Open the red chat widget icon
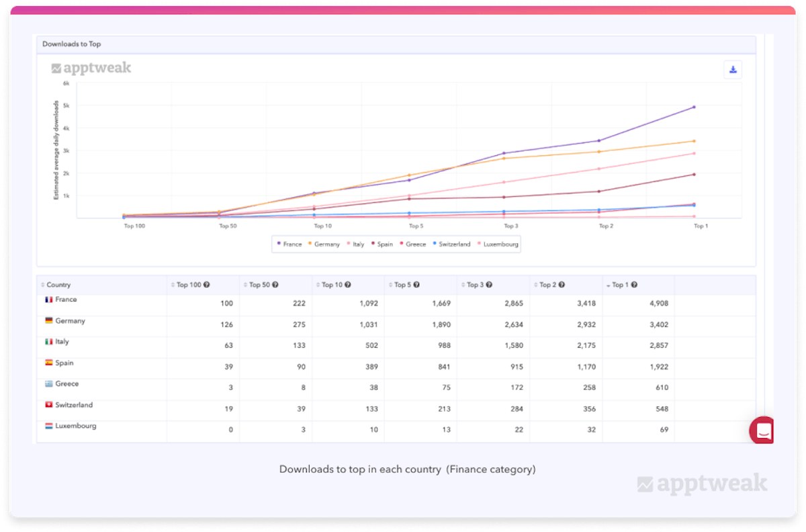 pyautogui.click(x=762, y=430)
